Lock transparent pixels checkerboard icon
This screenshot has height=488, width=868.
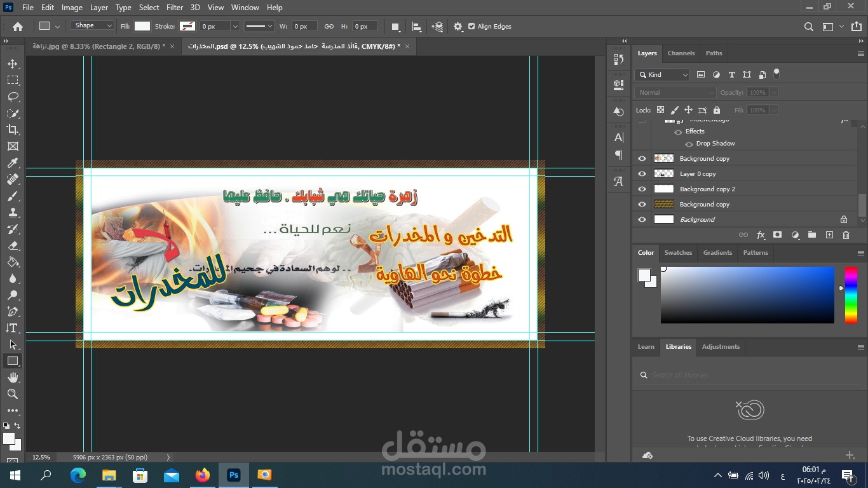pos(661,110)
